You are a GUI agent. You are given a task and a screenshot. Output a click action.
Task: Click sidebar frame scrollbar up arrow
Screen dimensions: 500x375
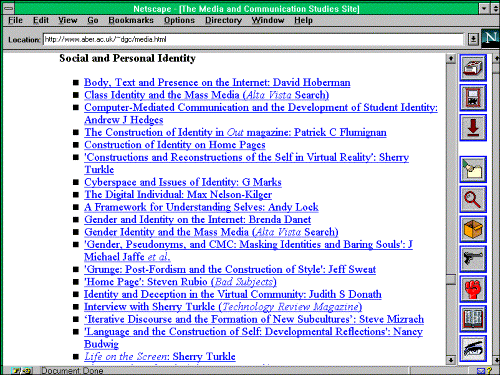coord(496,59)
